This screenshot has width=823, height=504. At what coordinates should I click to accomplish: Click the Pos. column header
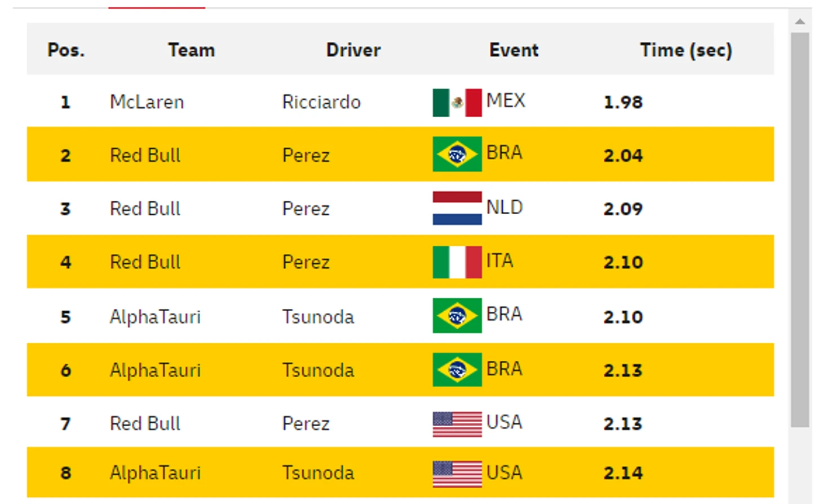66,50
